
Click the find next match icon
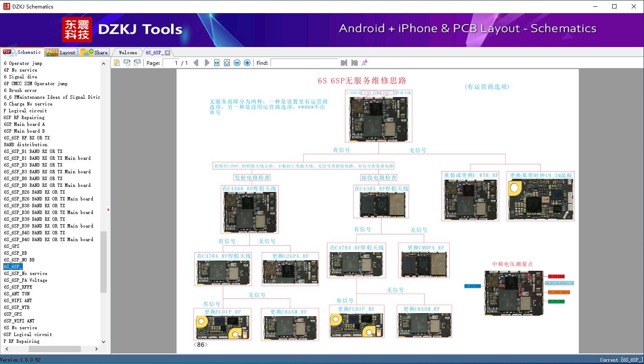click(354, 63)
